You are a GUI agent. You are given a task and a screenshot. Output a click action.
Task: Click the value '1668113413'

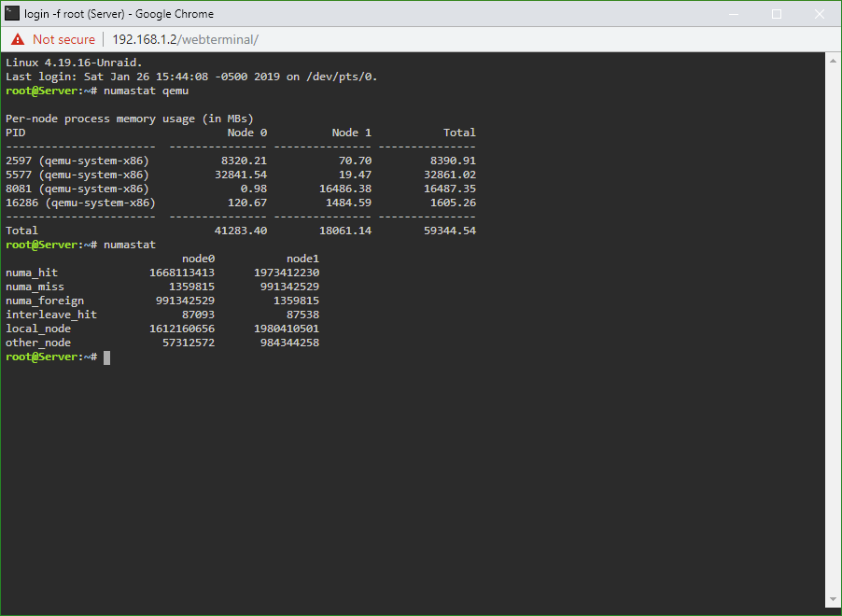pyautogui.click(x=182, y=273)
